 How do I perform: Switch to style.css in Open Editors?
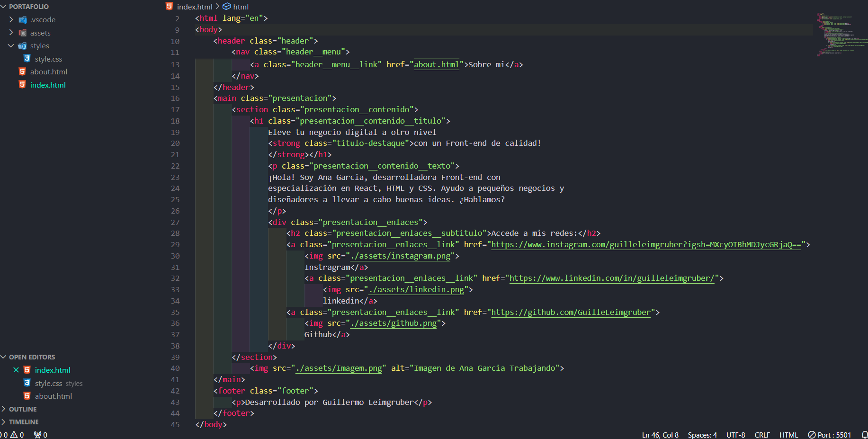[x=48, y=384]
